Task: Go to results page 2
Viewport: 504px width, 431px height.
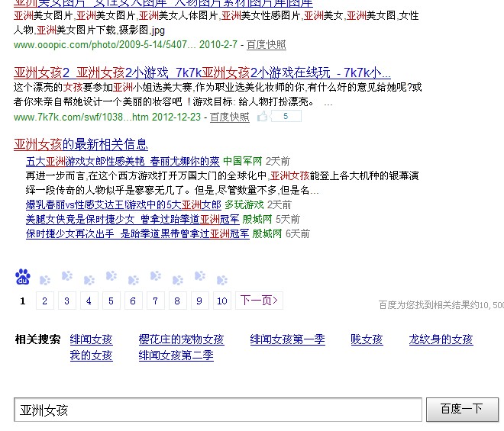Action: click(x=45, y=301)
